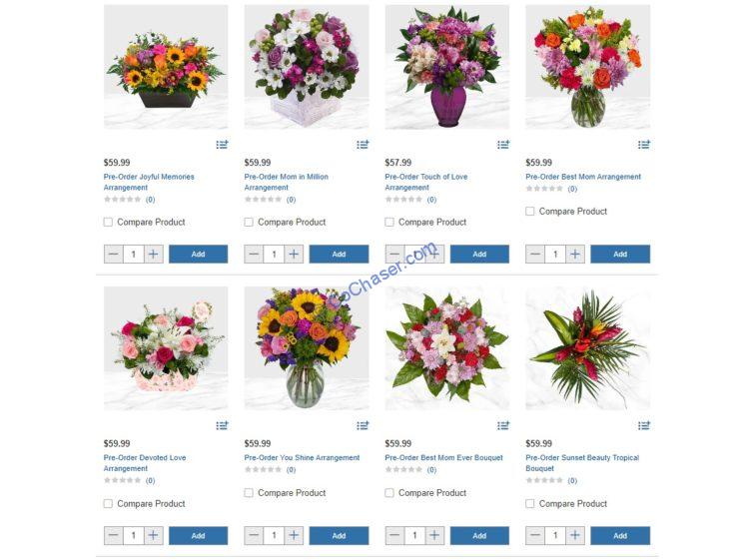Click add-to-list icon for Joyful Memories Arrangement
The image size is (749, 560).
pyautogui.click(x=222, y=144)
